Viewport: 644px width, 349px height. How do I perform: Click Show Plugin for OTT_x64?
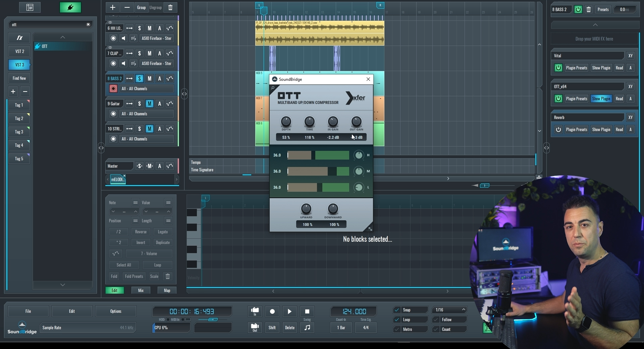point(601,99)
